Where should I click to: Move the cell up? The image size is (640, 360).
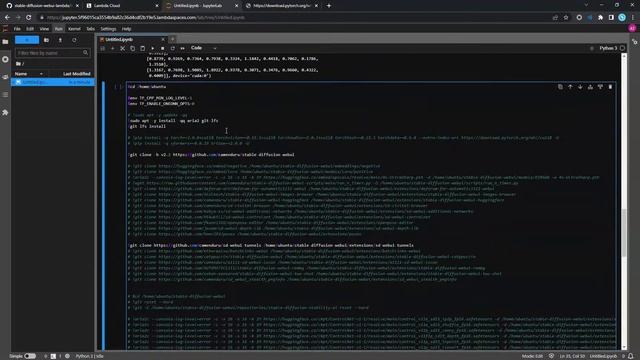(570, 87)
